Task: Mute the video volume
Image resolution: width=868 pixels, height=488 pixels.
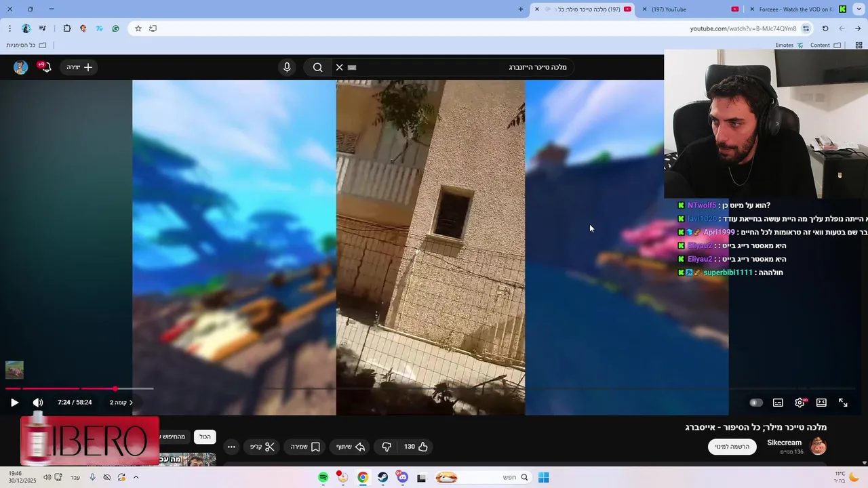Action: click(x=38, y=403)
